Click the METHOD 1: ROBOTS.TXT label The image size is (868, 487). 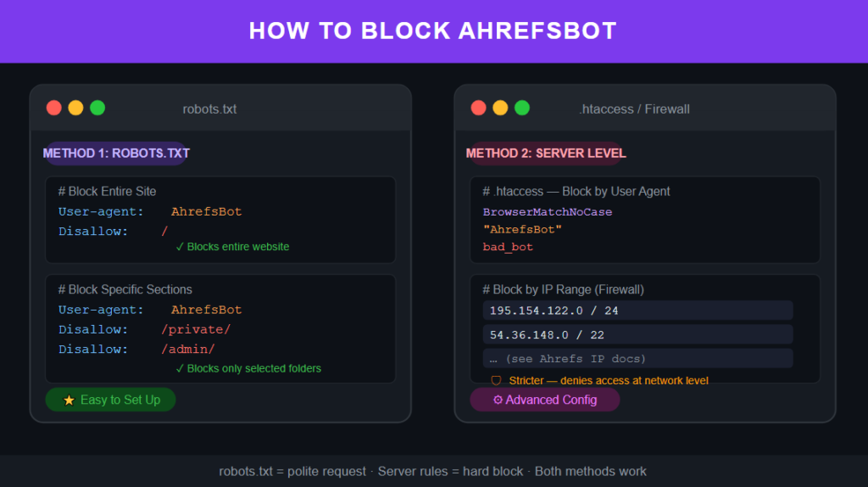[116, 154]
